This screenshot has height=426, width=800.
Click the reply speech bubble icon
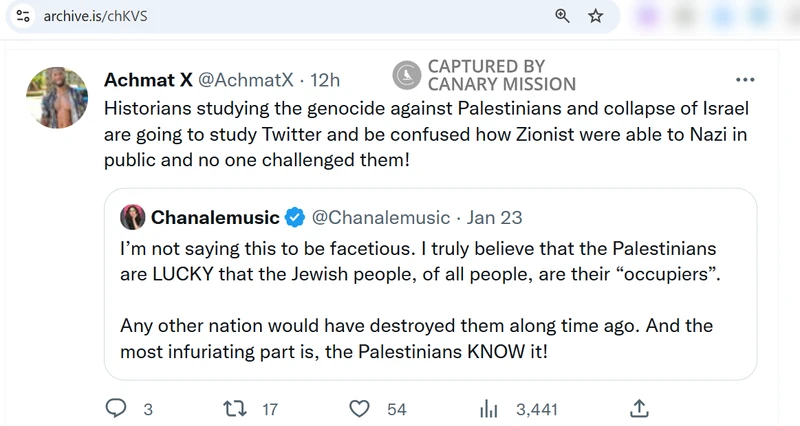(x=116, y=408)
